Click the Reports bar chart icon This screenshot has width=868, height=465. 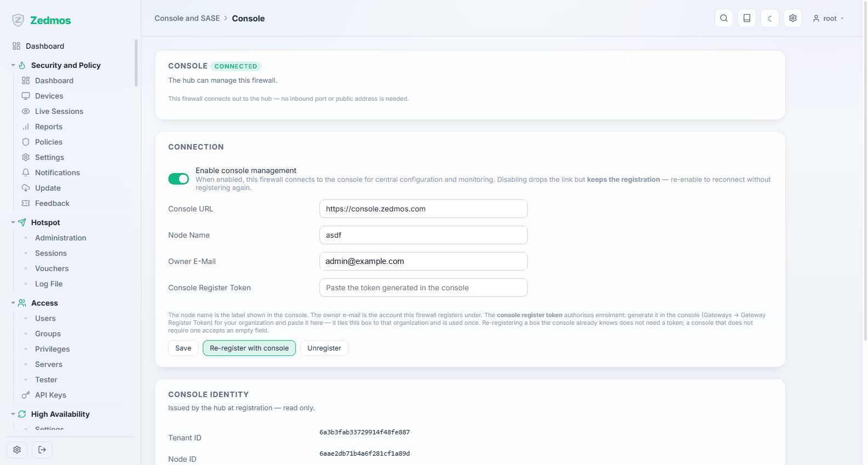point(26,127)
